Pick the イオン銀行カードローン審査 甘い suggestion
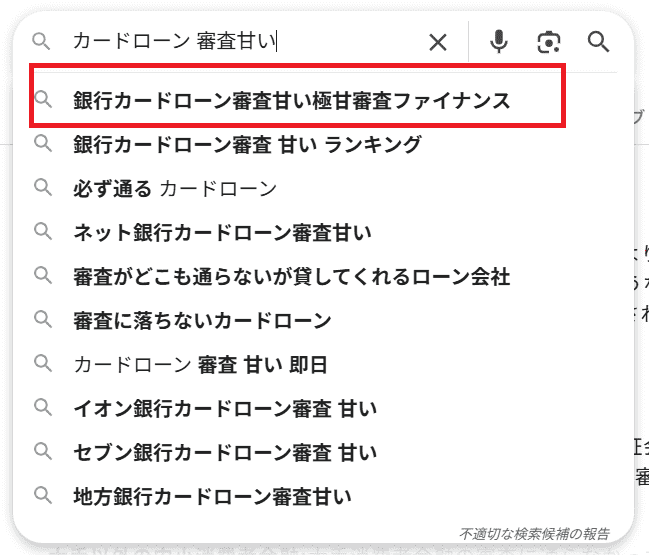The height and width of the screenshot is (555, 649). [x=225, y=408]
